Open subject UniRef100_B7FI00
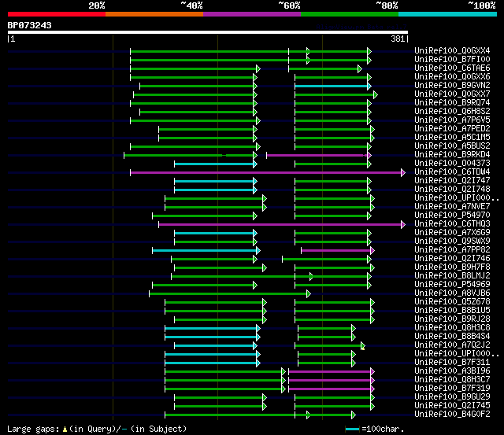 click(452, 59)
